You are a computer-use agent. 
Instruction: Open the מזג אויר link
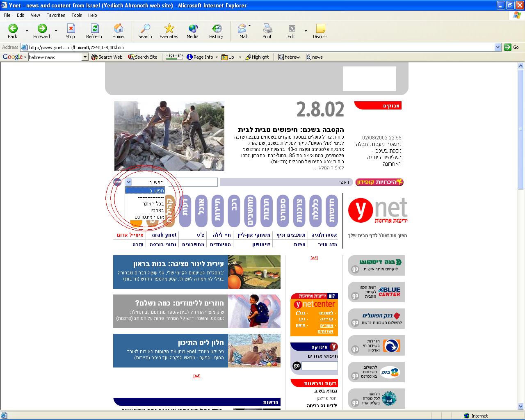tap(328, 244)
